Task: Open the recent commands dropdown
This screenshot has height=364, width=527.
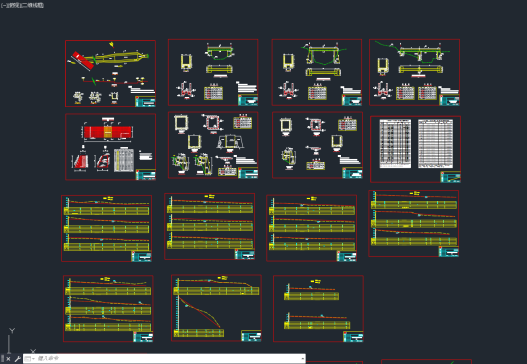Action: (30, 359)
